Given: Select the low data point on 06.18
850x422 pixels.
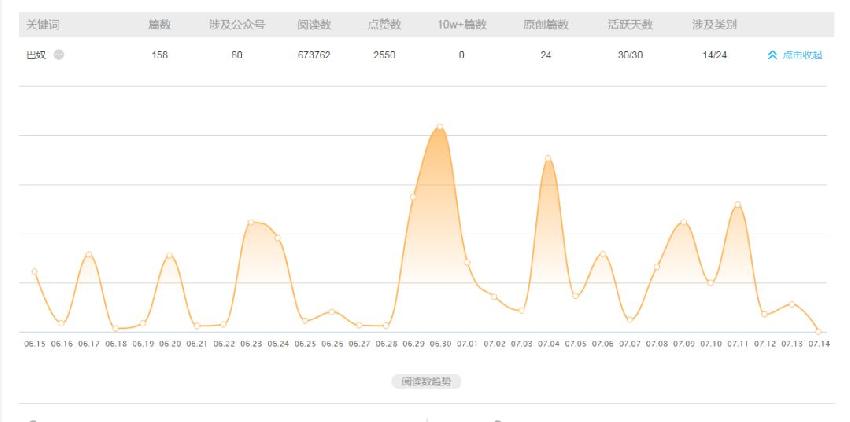Looking at the screenshot, I should pyautogui.click(x=115, y=329).
